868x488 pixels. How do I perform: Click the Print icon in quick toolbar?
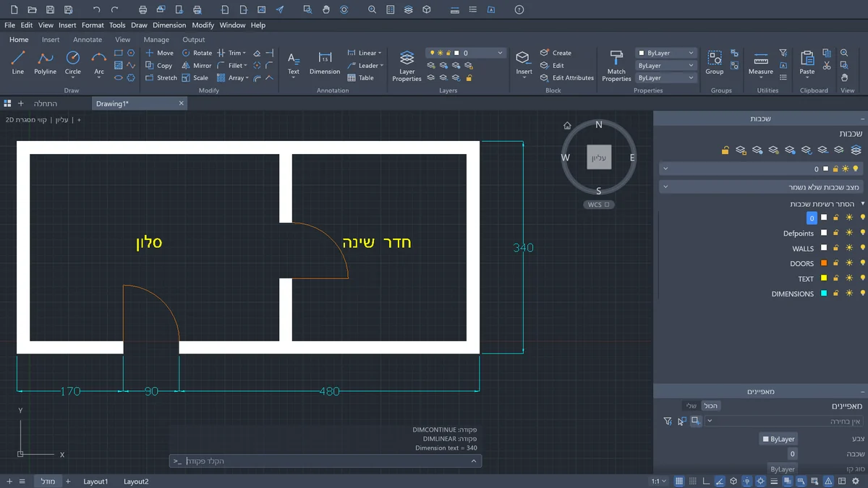coord(142,9)
